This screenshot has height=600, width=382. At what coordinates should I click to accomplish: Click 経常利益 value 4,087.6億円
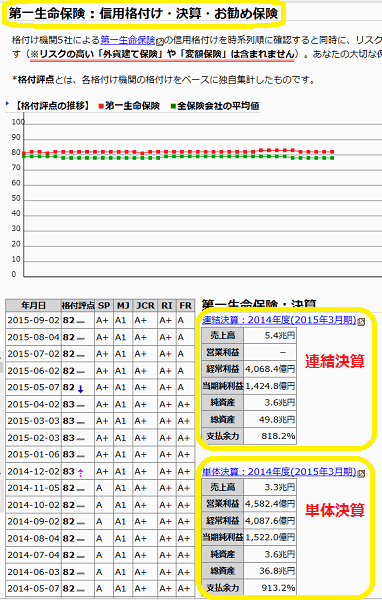(x=270, y=521)
